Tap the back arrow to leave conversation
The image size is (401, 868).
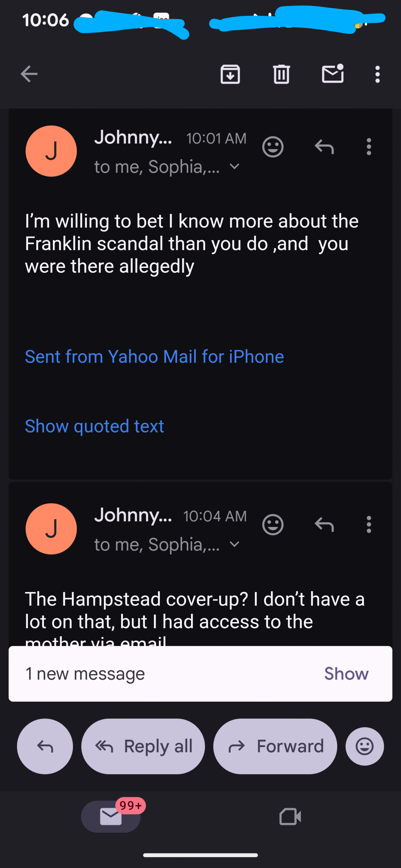pos(29,74)
